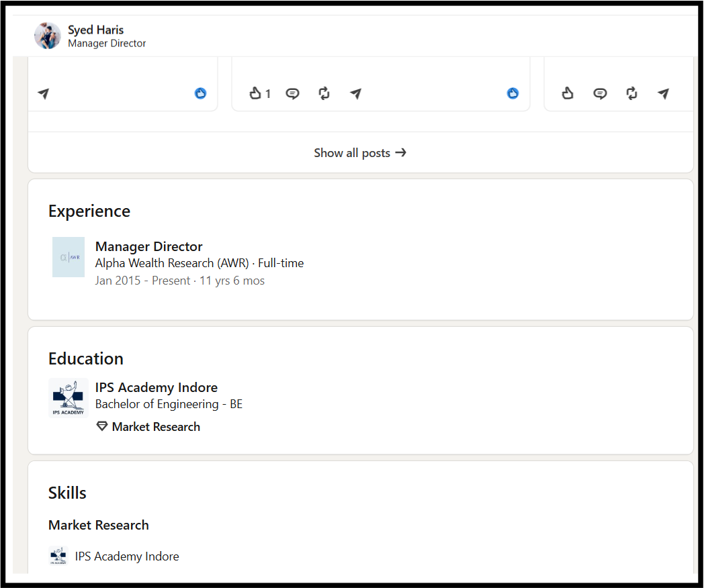This screenshot has width=704, height=588.
Task: Like the rightmost post
Action: 568,93
